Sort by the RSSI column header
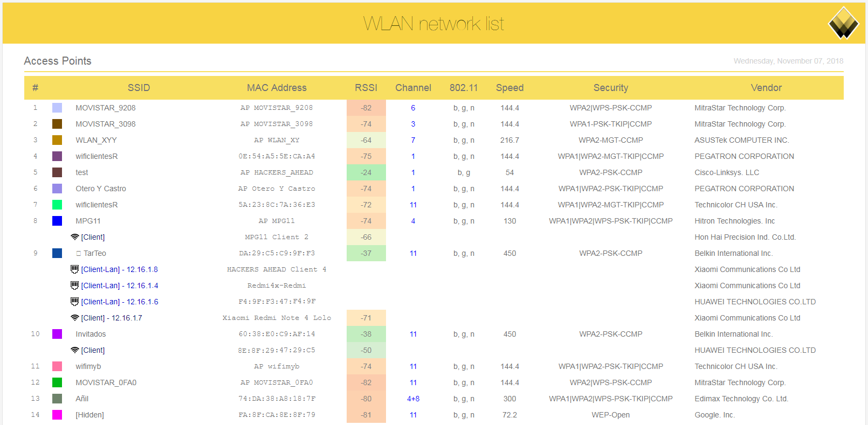Image resolution: width=868 pixels, height=425 pixels. click(366, 88)
